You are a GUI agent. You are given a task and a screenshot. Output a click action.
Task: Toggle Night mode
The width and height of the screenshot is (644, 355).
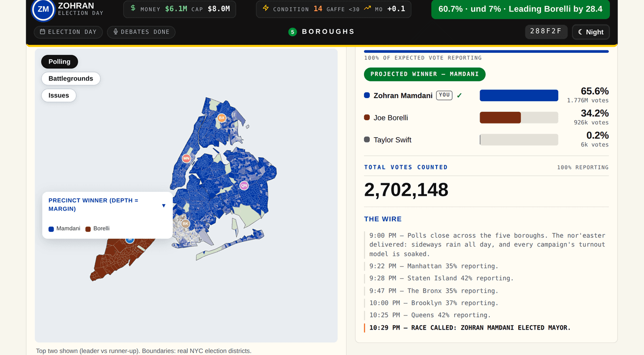[591, 32]
